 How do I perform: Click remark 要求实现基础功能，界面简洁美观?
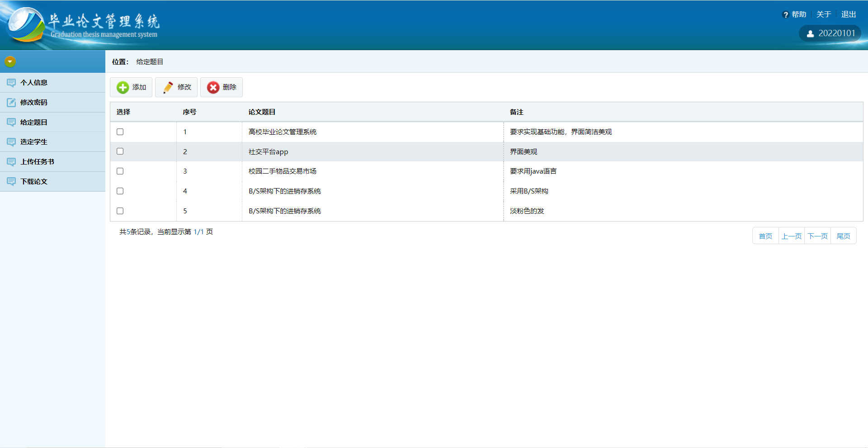tap(561, 132)
